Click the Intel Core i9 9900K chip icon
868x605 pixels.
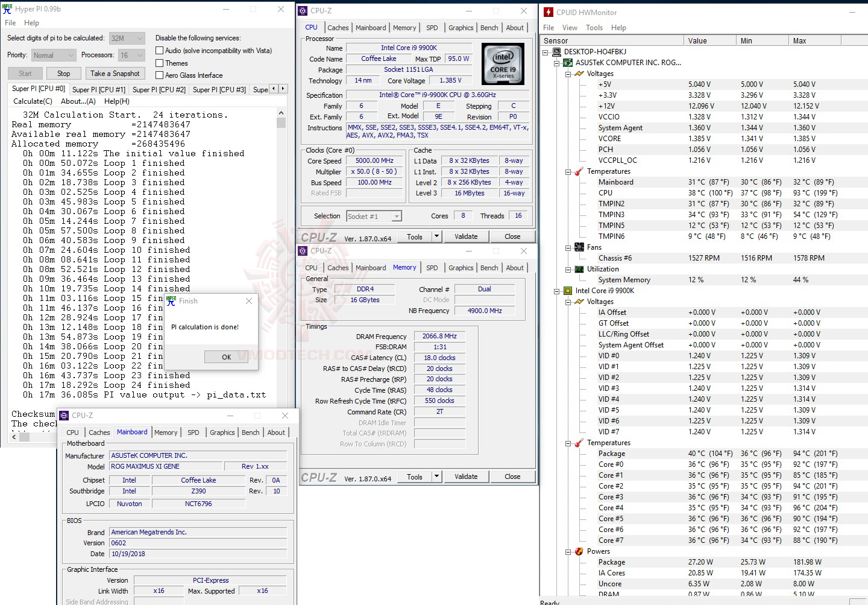pyautogui.click(x=567, y=290)
